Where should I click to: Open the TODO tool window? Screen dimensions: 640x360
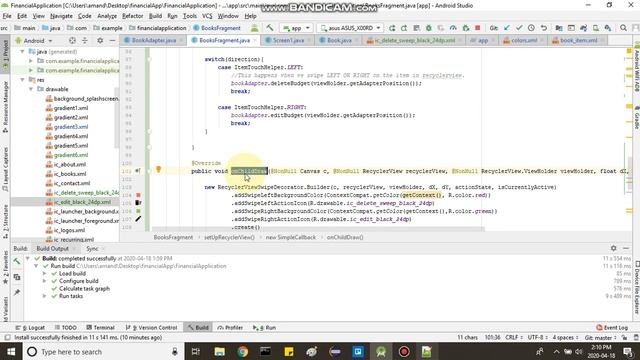click(x=66, y=327)
